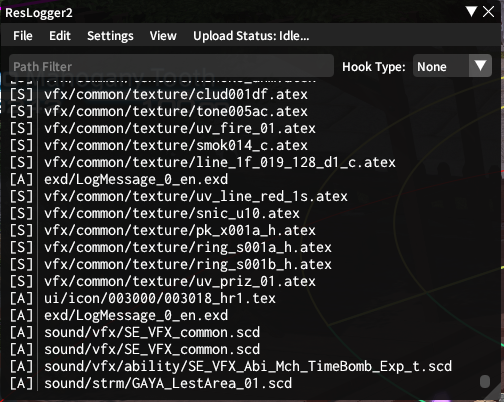This screenshot has width=504, height=402.
Task: Select the GAYA_LestArea_01.scd log entry
Action: (167, 384)
